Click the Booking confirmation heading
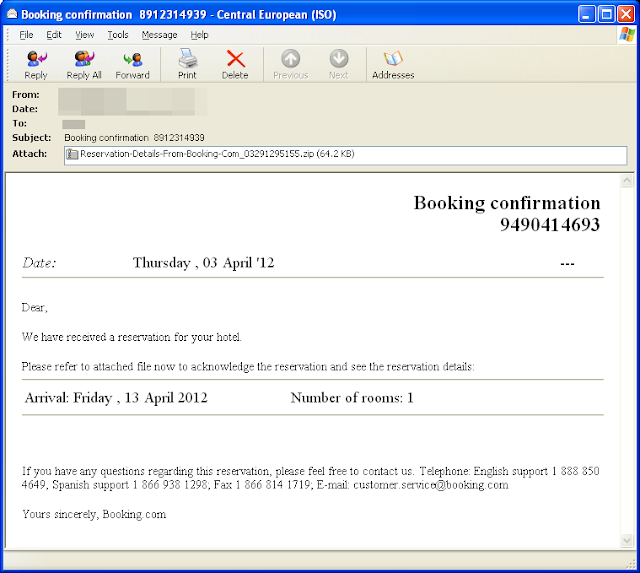This screenshot has height=573, width=640. point(507,203)
